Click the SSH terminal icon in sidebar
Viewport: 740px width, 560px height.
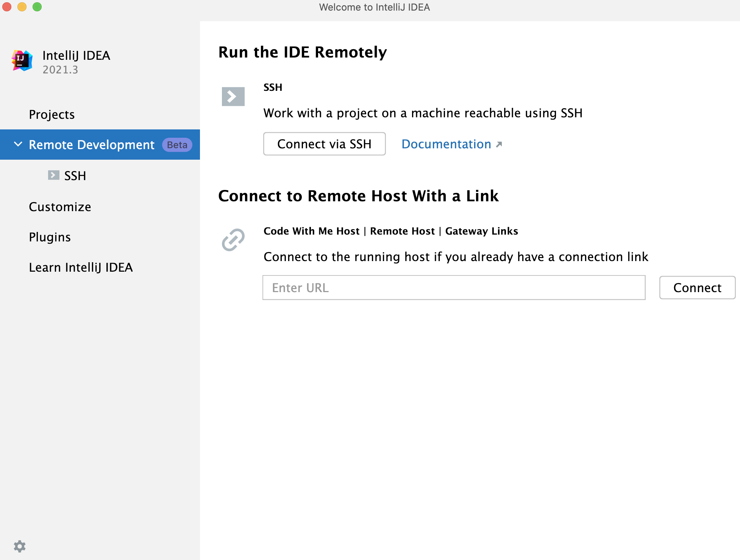pos(54,175)
